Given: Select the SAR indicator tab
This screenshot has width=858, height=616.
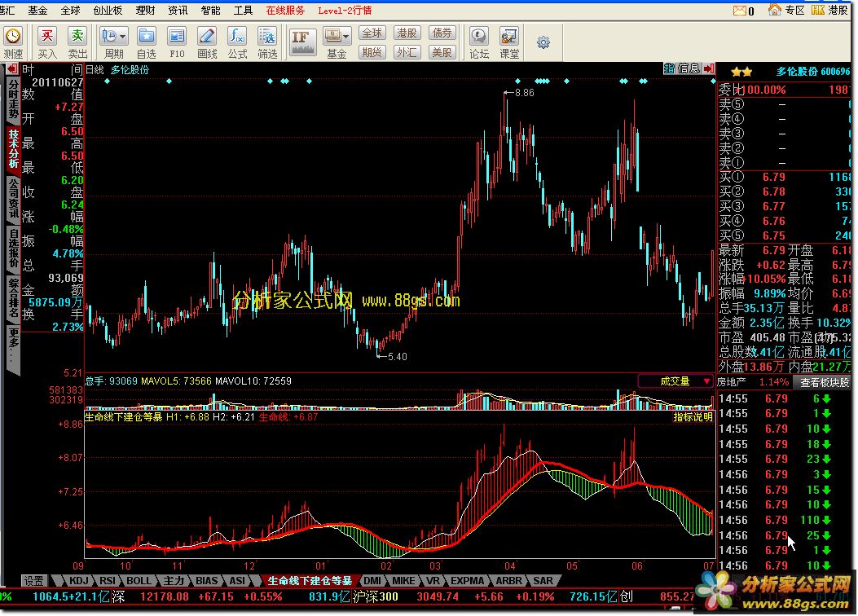Looking at the screenshot, I should tap(543, 580).
